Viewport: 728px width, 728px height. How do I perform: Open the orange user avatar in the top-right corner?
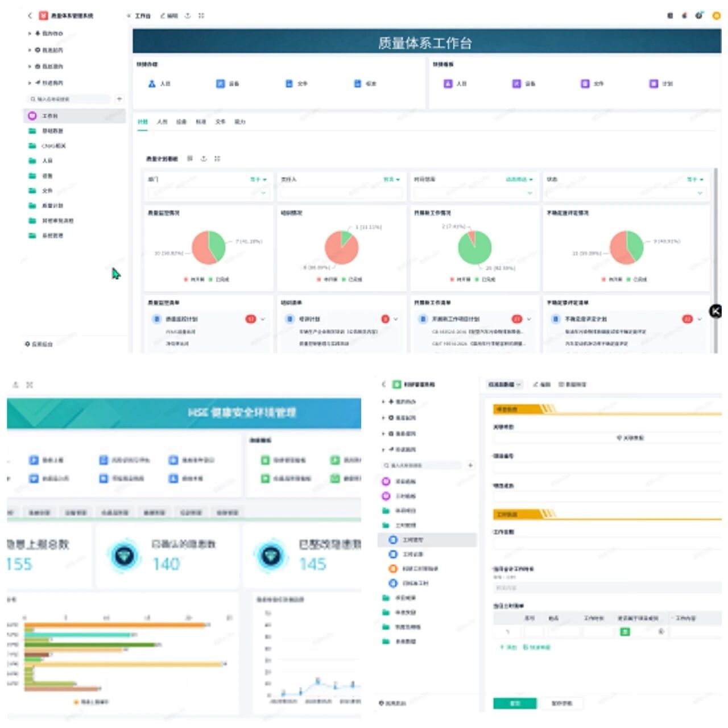[x=717, y=16]
